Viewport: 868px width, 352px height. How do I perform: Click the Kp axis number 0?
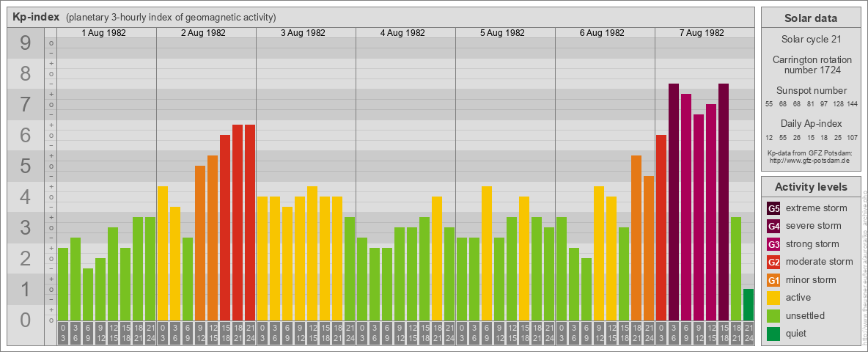click(x=26, y=320)
